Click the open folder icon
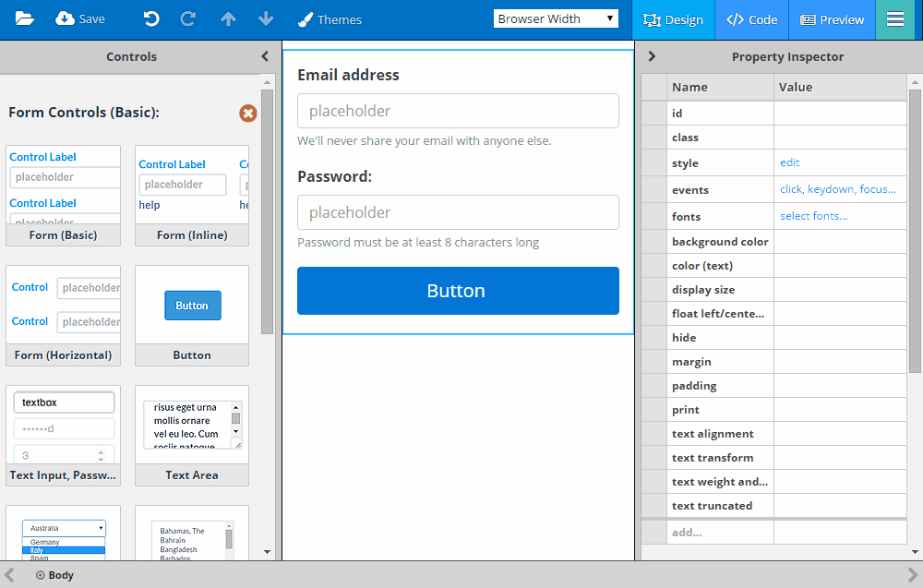923x588 pixels. 25,19
